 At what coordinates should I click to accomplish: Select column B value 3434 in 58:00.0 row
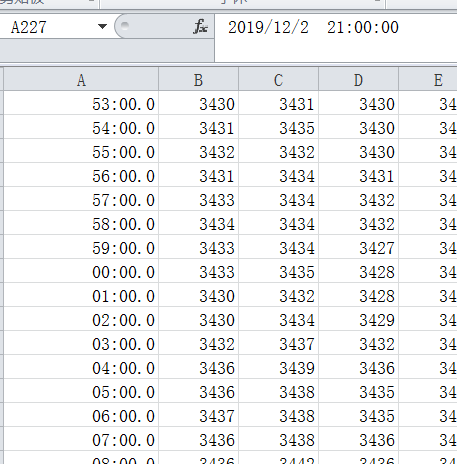tap(199, 223)
